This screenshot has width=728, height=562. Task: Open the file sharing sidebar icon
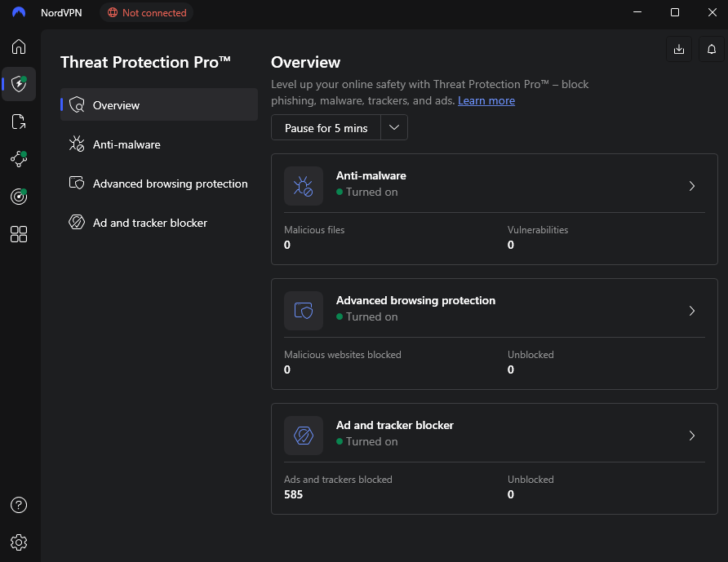pos(18,121)
